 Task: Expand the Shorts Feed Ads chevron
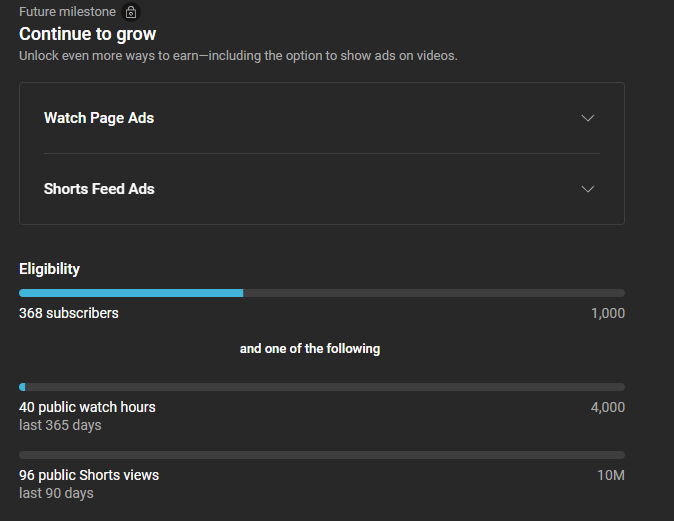pos(588,189)
